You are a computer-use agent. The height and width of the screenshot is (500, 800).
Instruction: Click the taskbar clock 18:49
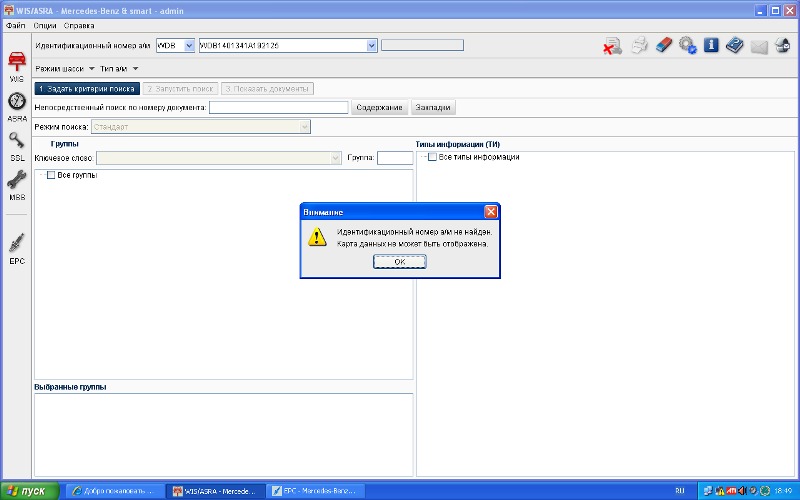pyautogui.click(x=783, y=491)
